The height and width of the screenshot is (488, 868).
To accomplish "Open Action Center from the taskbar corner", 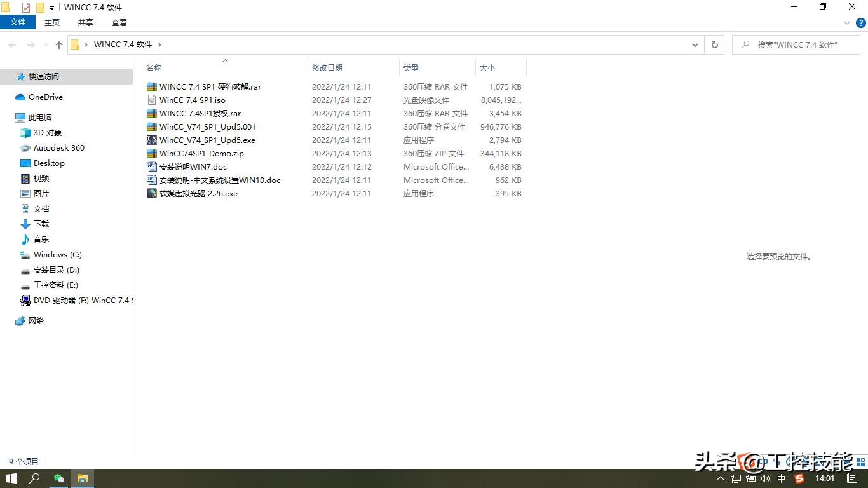I will (x=853, y=478).
